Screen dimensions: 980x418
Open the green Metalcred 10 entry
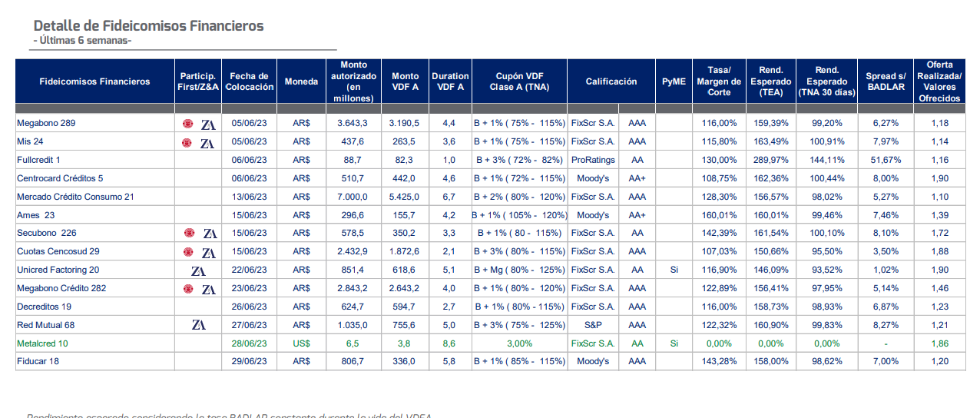(x=42, y=343)
